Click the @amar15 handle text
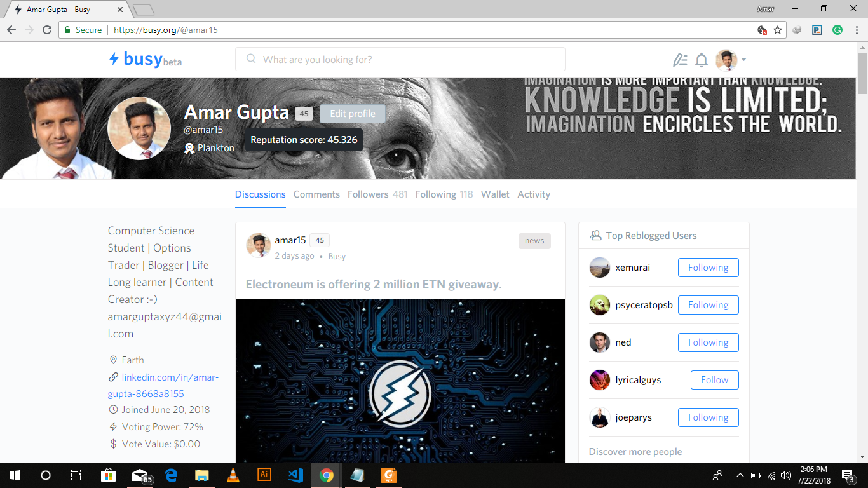Image resolution: width=868 pixels, height=488 pixels. [203, 130]
